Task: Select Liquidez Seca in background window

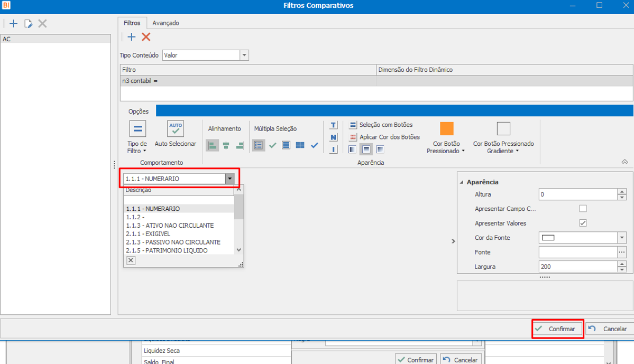Action: (x=216, y=351)
